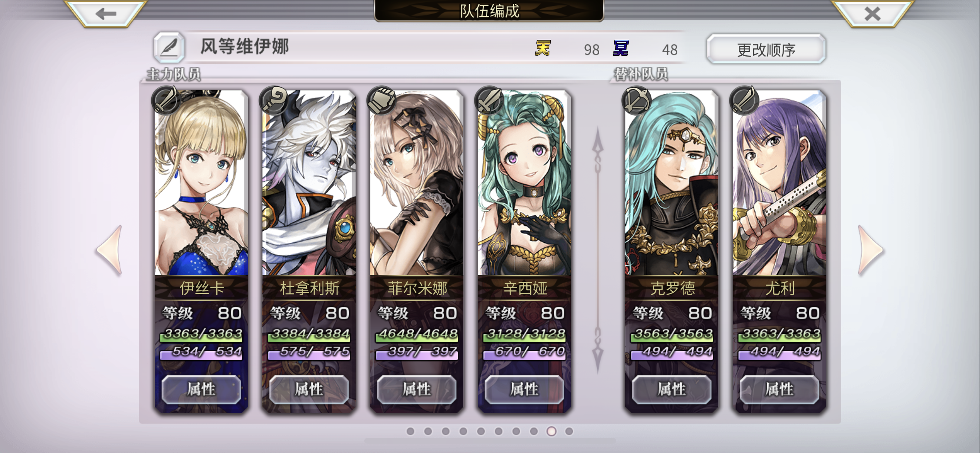The height and width of the screenshot is (453, 980).
Task: Click the staff weapon icon on 杜拿利斯's card
Action: click(x=274, y=100)
